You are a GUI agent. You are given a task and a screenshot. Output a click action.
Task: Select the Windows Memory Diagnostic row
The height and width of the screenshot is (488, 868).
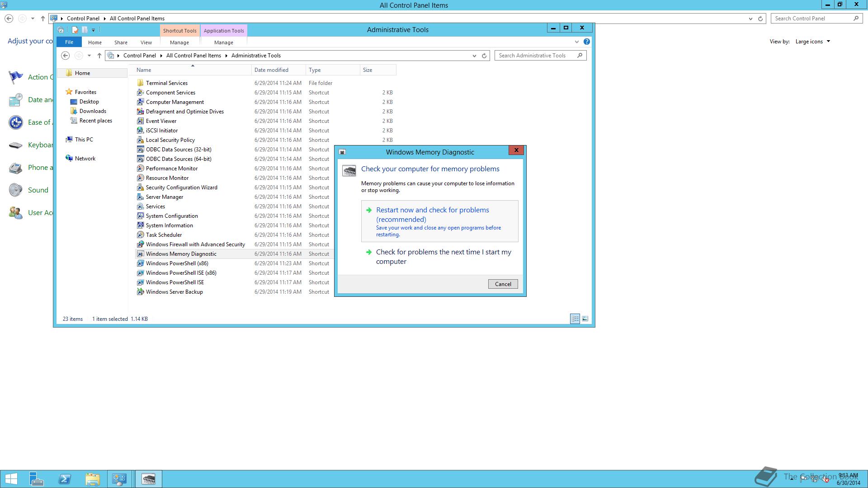point(234,254)
